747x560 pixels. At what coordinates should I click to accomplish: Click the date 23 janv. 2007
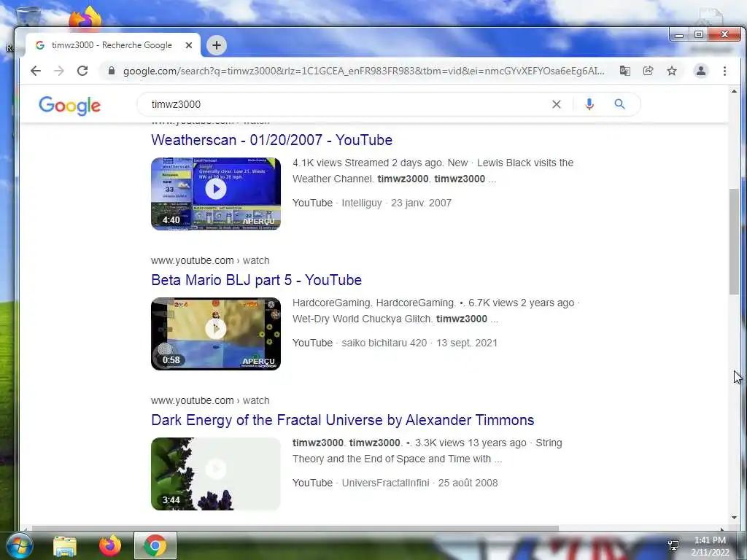[421, 203]
